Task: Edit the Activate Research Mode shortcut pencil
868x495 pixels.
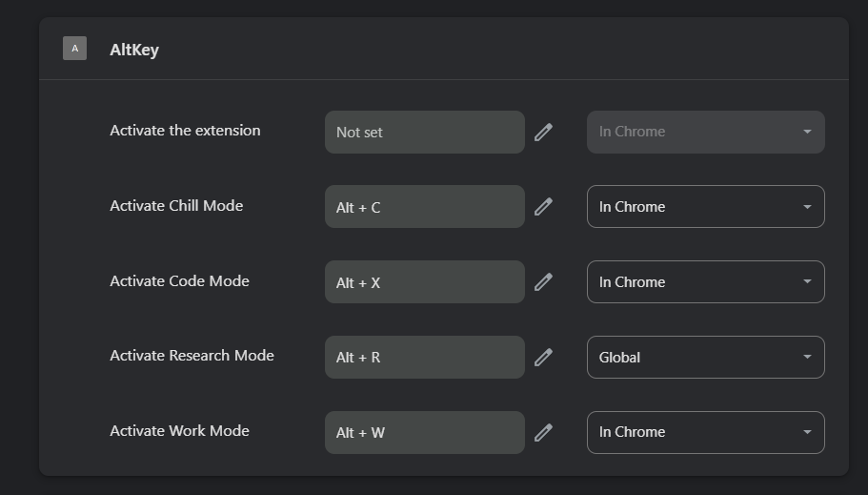Action: click(x=543, y=358)
